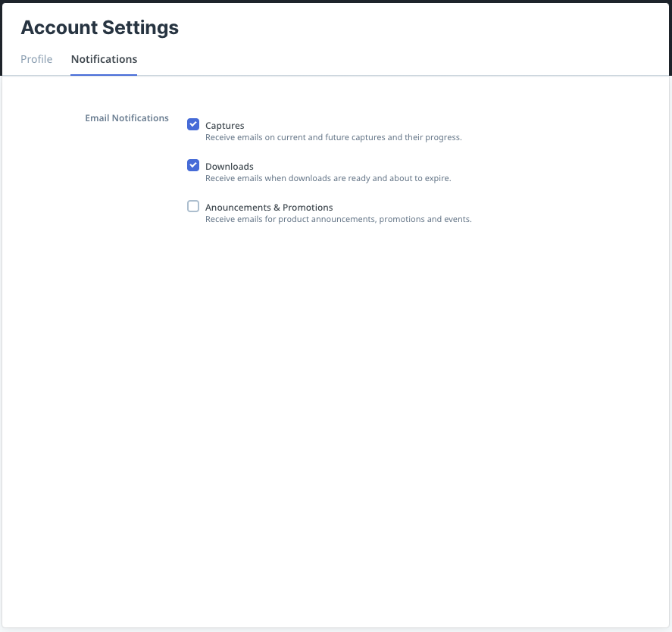Click the blue underline below Notifications tab
The image size is (672, 632).
(x=104, y=74)
